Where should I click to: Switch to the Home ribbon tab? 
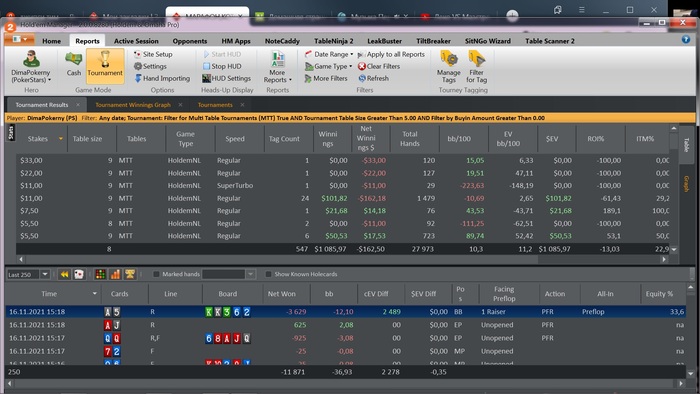(x=51, y=41)
